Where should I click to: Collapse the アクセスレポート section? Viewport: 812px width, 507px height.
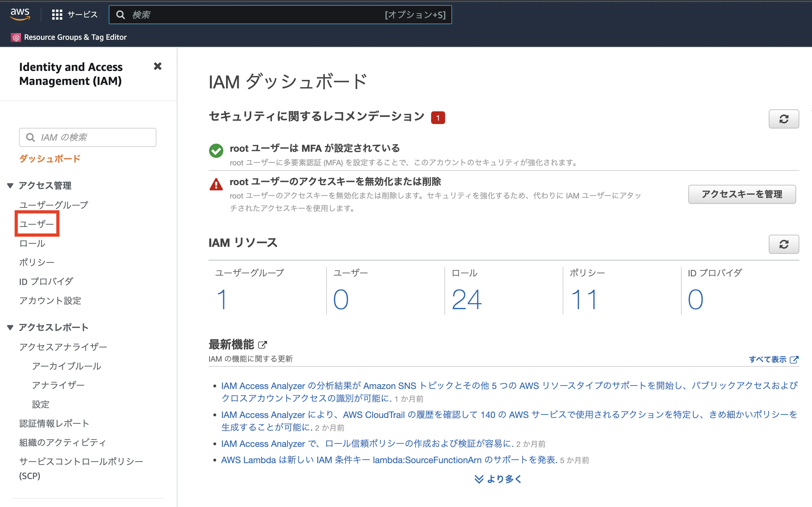pyautogui.click(x=10, y=328)
